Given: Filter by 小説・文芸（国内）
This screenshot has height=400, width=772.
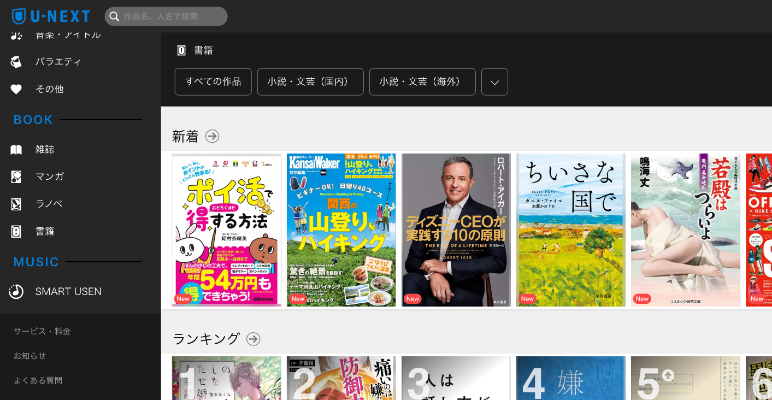Looking at the screenshot, I should click(x=310, y=82).
